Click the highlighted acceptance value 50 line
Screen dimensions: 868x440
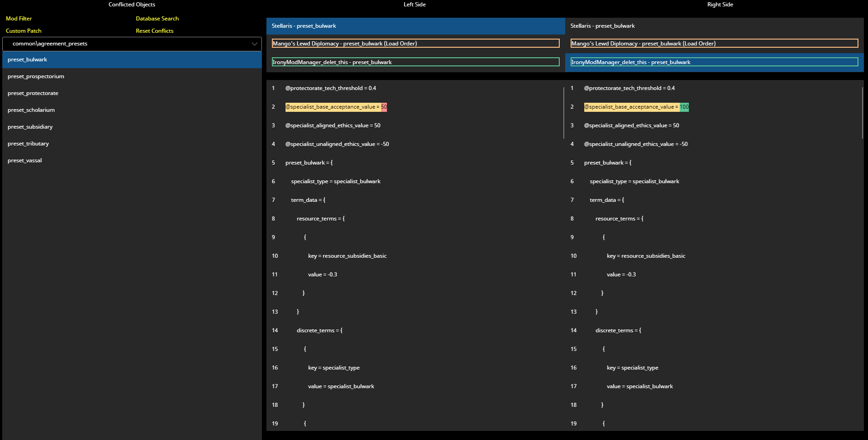336,107
